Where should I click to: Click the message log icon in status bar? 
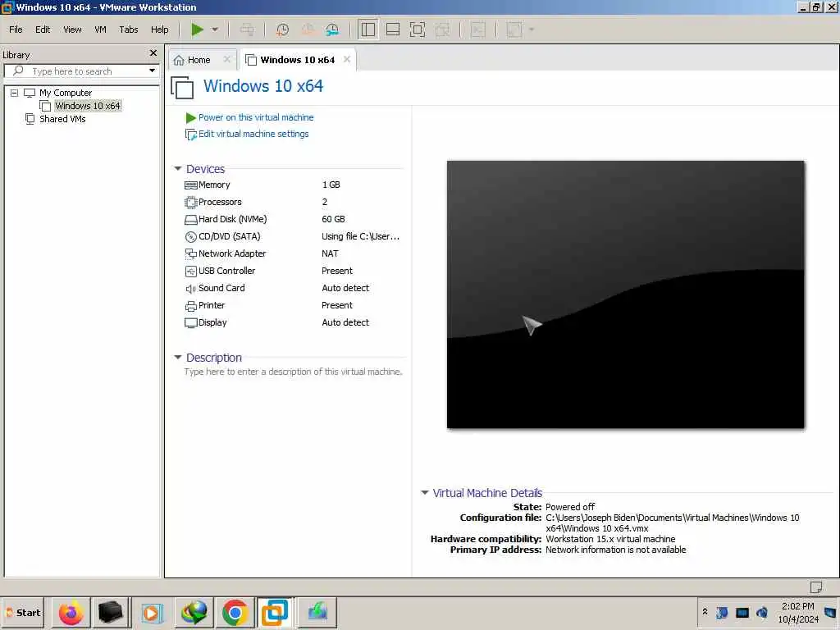coord(816,587)
